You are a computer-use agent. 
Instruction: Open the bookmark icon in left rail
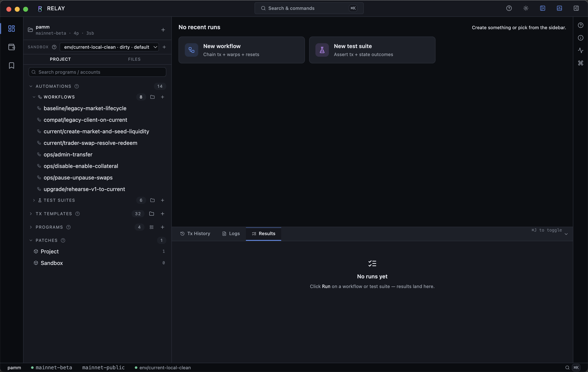tap(12, 65)
